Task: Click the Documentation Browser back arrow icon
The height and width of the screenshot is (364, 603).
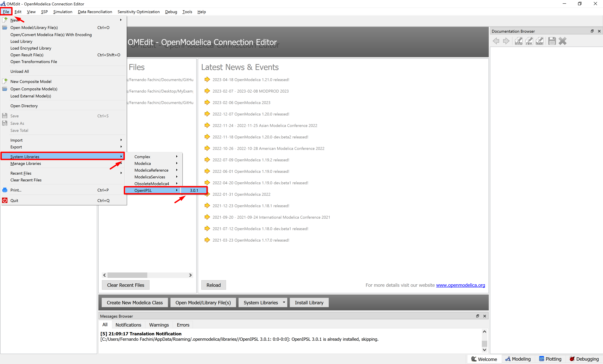Action: pyautogui.click(x=496, y=41)
